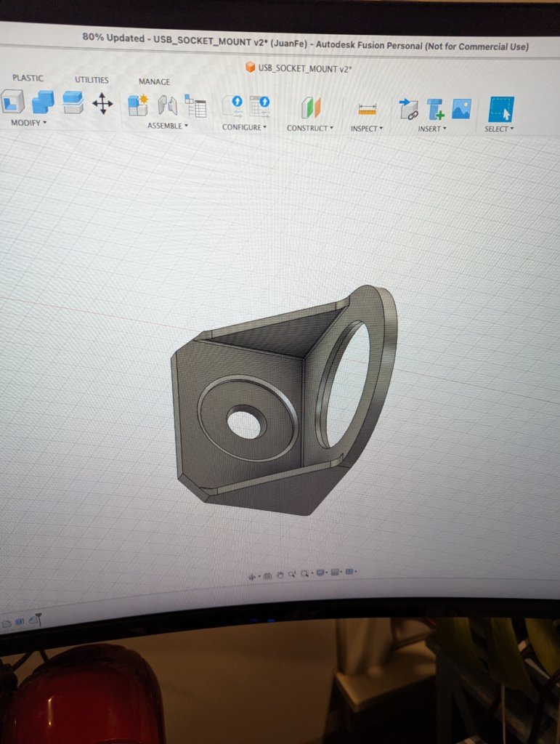Expand the CONFIGURE dropdown menu

click(244, 127)
